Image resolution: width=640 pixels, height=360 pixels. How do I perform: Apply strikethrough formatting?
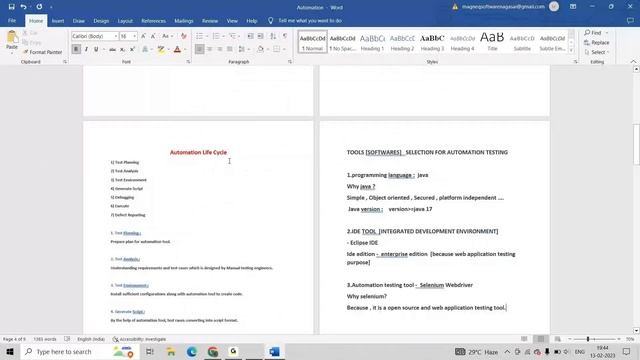pyautogui.click(x=112, y=49)
